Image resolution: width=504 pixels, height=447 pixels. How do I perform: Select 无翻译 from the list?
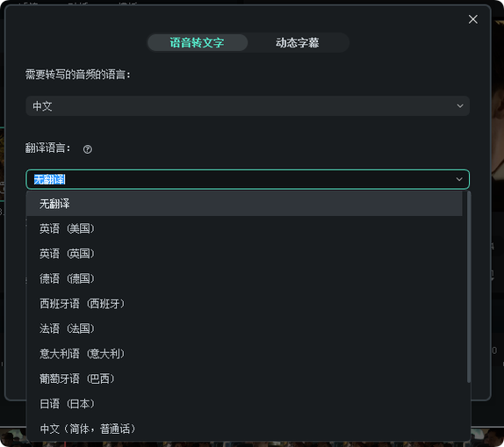pos(244,204)
